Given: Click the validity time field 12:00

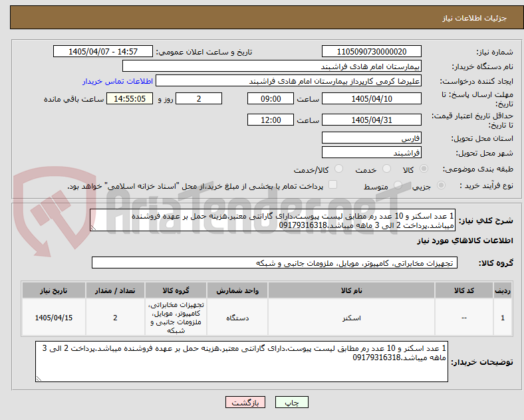Looking at the screenshot, I should click(x=271, y=120).
